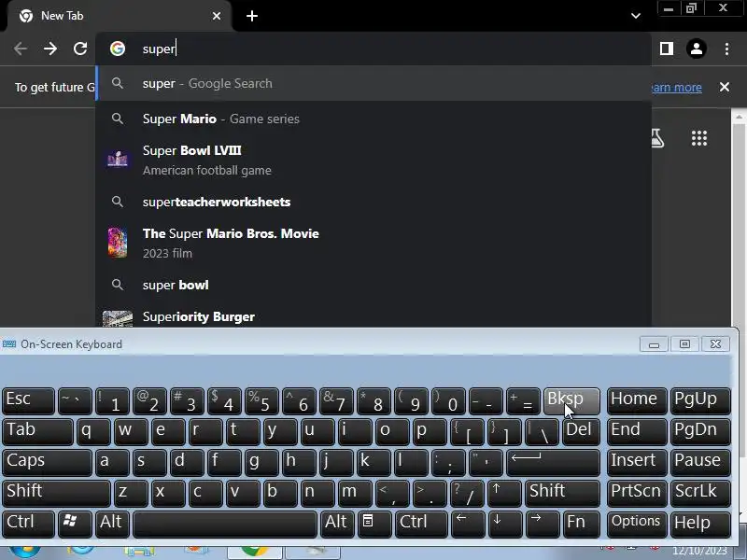The height and width of the screenshot is (560, 747).
Task: Select 'super - Google Search' suggestion
Action: pos(373,83)
